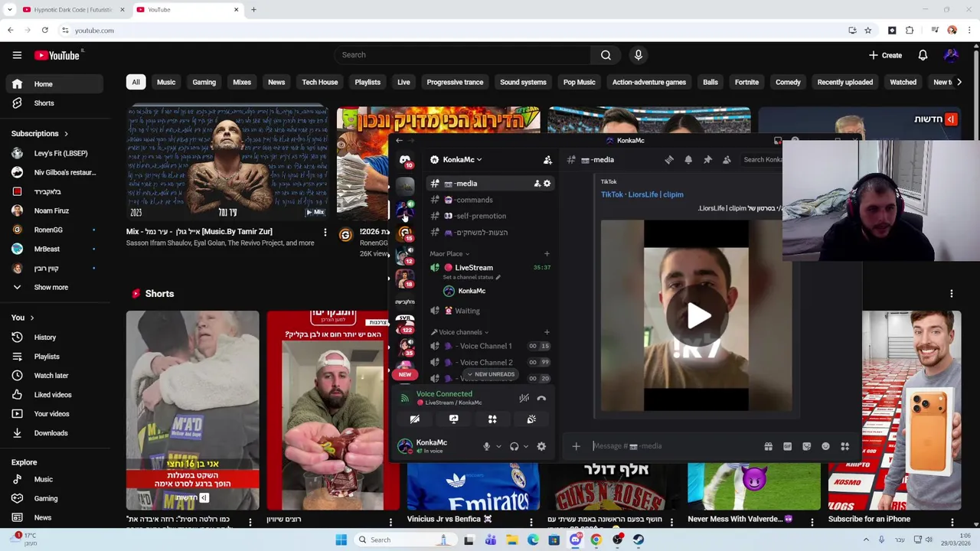This screenshot has height=551, width=980.
Task: Select the Music filter chip
Action: 166,82
